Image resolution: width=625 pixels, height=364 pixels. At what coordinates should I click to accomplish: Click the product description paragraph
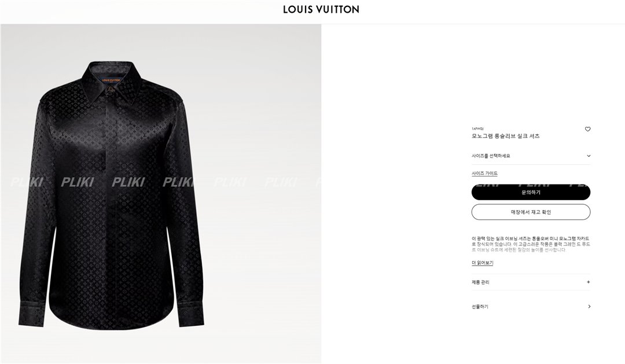point(531,244)
